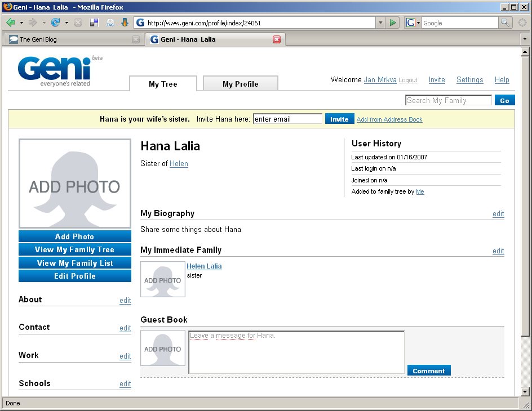This screenshot has width=532, height=411.
Task: Expand the address bar URL history dropdown
Action: click(x=380, y=23)
